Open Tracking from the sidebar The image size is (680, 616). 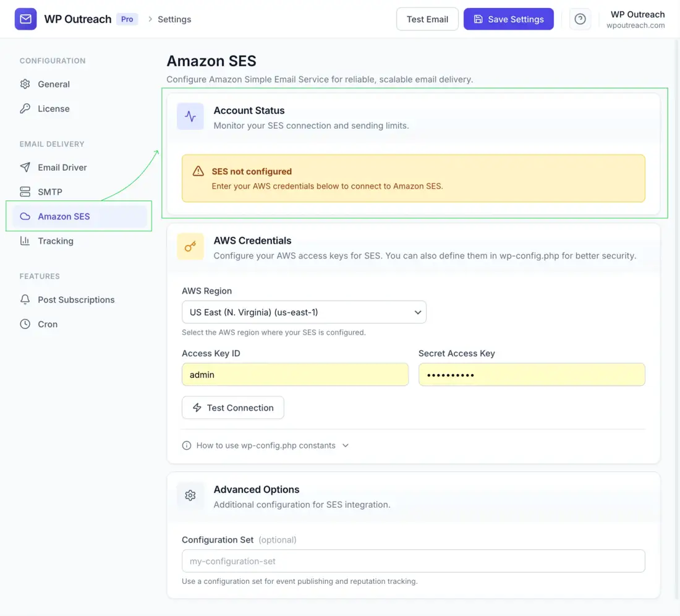click(26, 241)
